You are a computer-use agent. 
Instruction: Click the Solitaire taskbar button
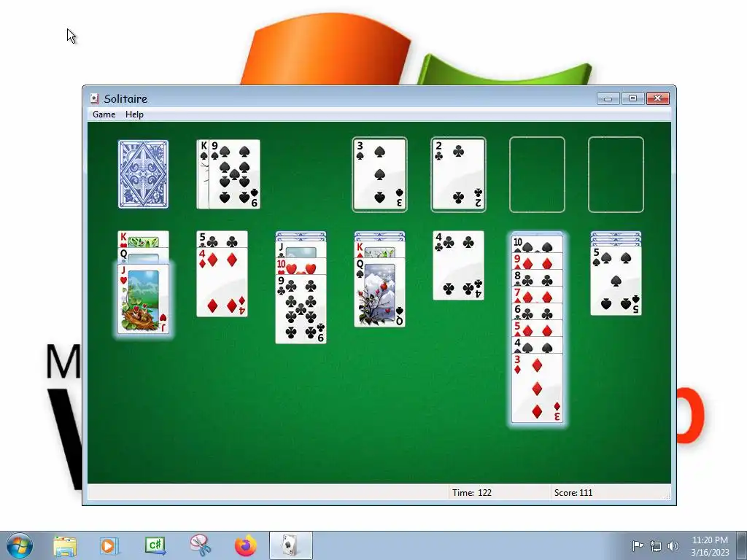[x=291, y=546]
